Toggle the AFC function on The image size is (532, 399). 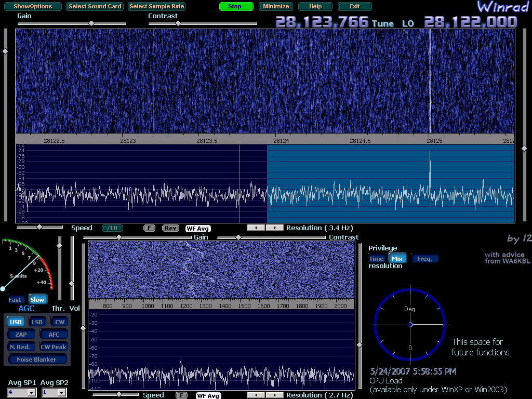click(54, 334)
